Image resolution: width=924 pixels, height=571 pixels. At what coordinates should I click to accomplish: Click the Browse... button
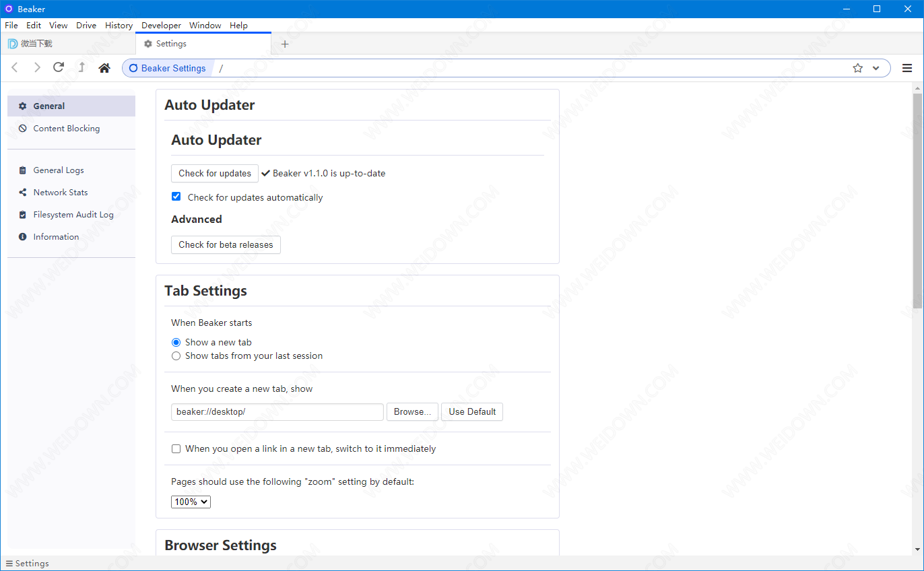coord(412,411)
